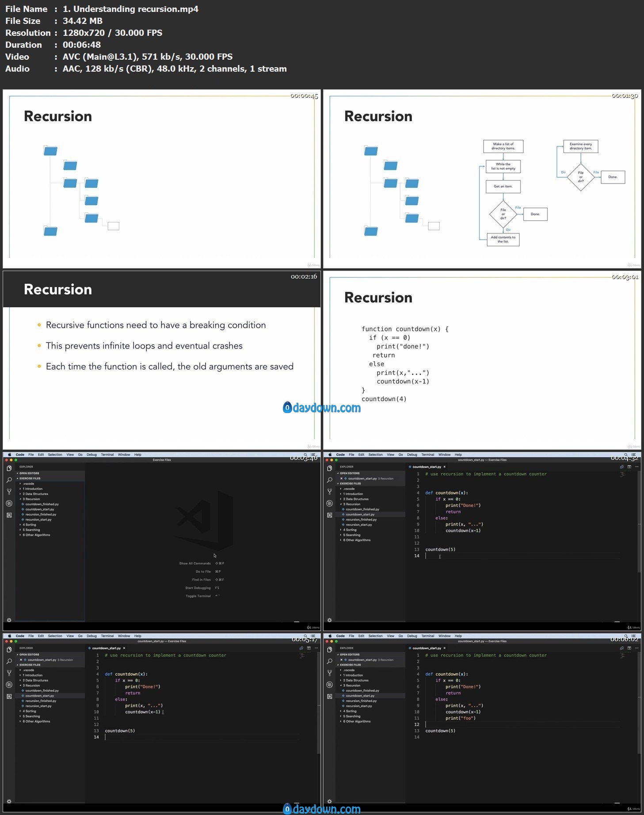Click 'Make a list of directory items' flowchart box
The width and height of the screenshot is (644, 815).
point(503,146)
